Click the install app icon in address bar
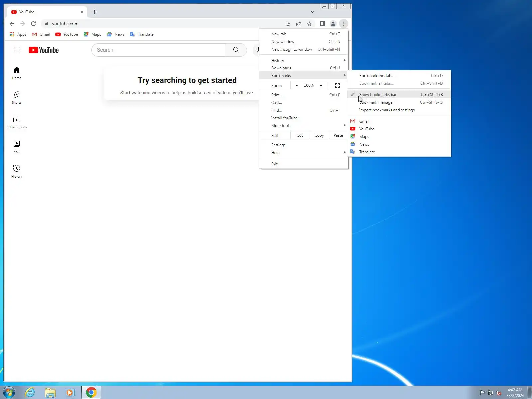The width and height of the screenshot is (532, 399). [288, 24]
